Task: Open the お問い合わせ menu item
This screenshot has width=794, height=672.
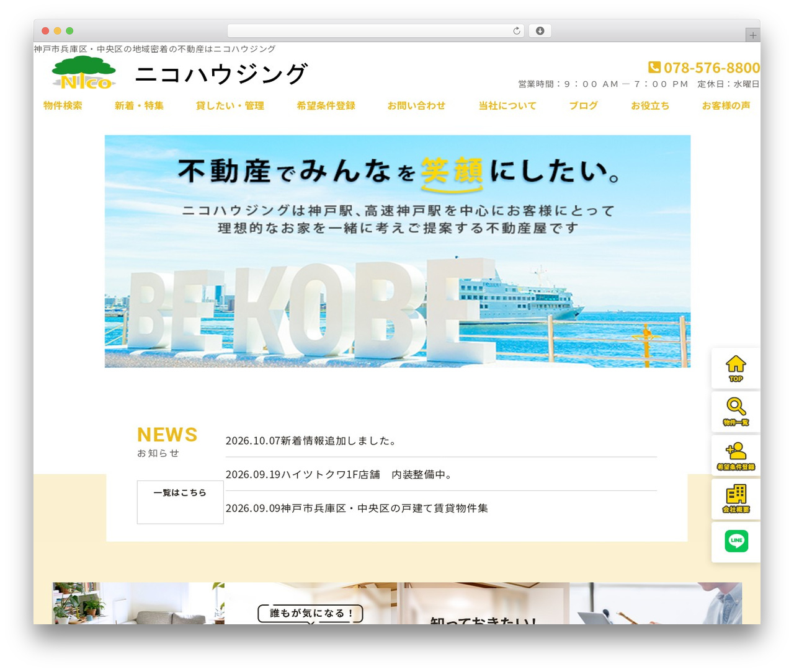Action: point(416,106)
